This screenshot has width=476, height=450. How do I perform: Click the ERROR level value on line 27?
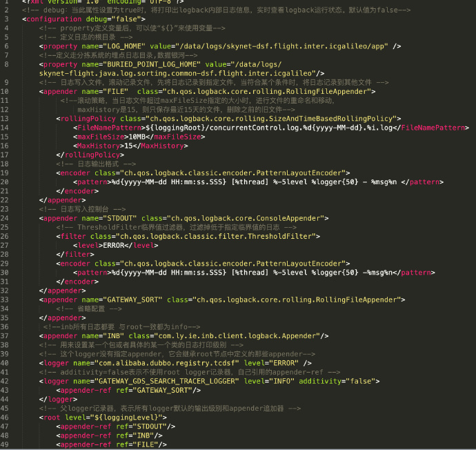(114, 245)
